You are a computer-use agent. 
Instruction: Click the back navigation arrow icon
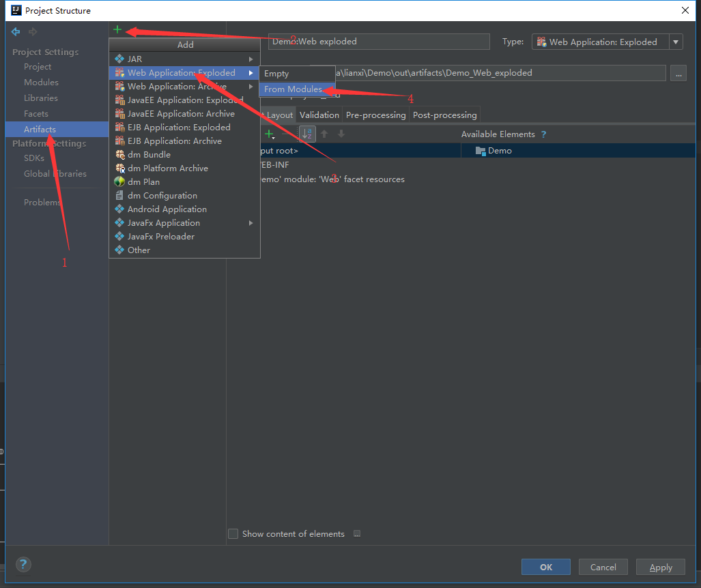click(x=16, y=31)
